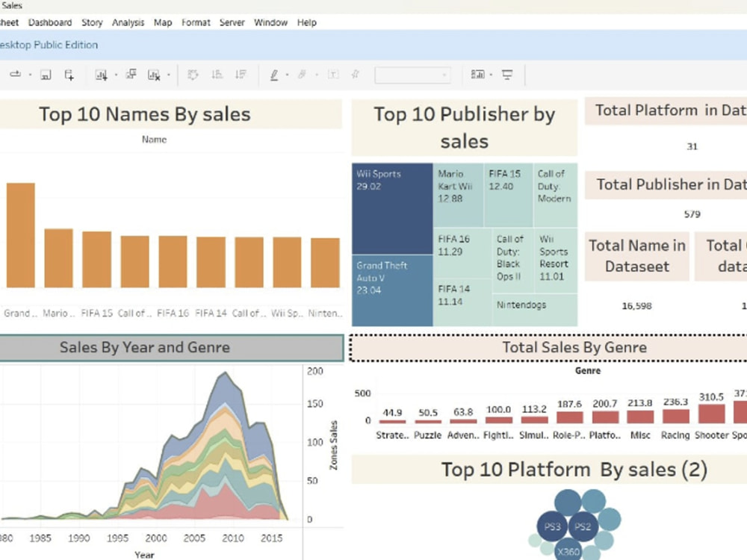
Task: Clear the sheet using the toolbar icon
Action: 152,75
